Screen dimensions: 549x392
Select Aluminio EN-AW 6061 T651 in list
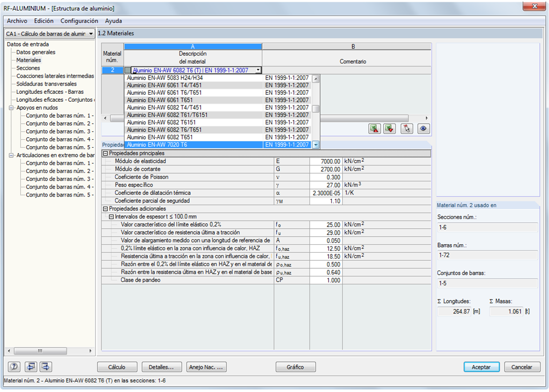pos(218,100)
